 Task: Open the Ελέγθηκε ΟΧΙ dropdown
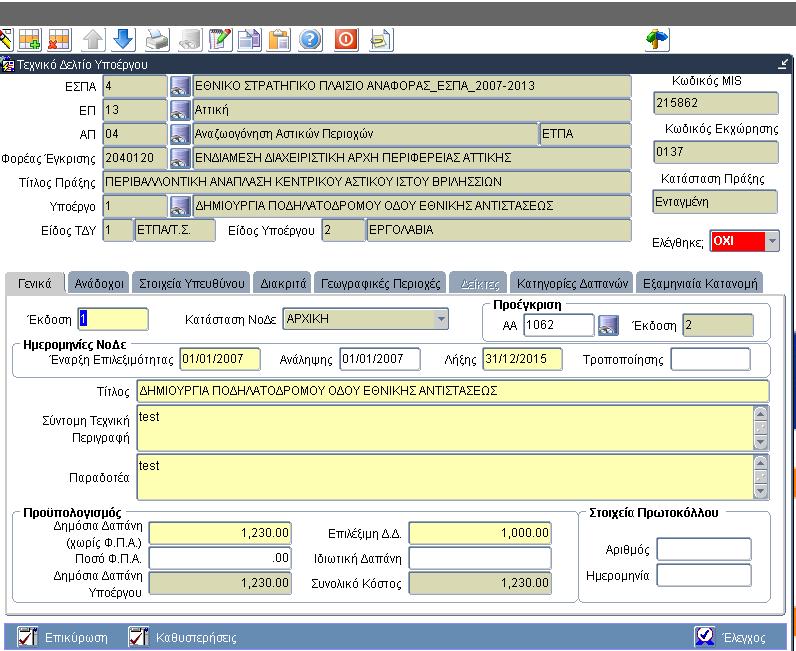(x=772, y=241)
